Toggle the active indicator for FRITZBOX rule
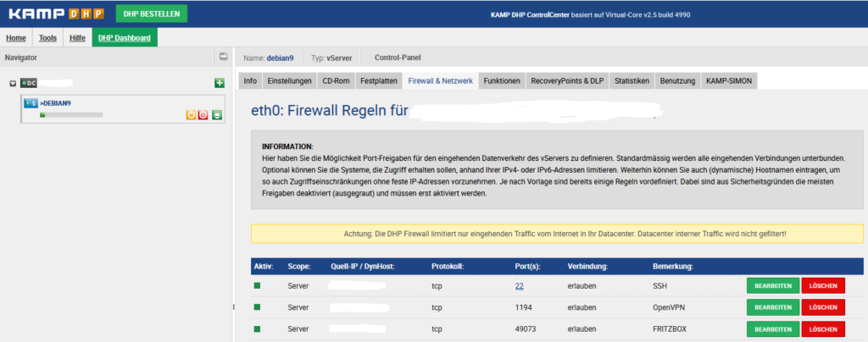 click(258, 328)
